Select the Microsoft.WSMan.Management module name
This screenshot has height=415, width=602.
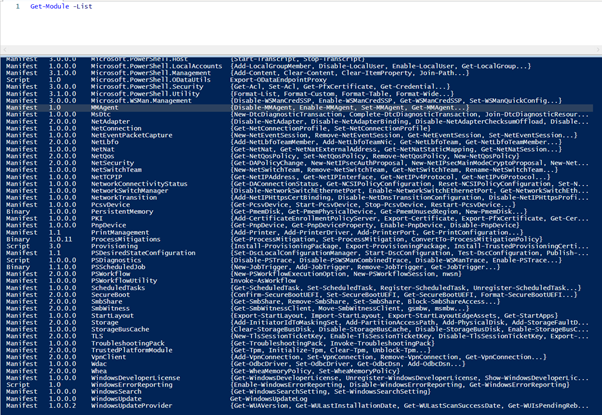click(141, 101)
